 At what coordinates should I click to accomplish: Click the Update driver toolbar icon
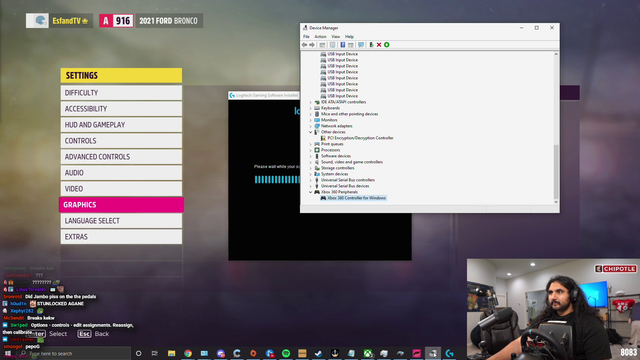[x=371, y=45]
